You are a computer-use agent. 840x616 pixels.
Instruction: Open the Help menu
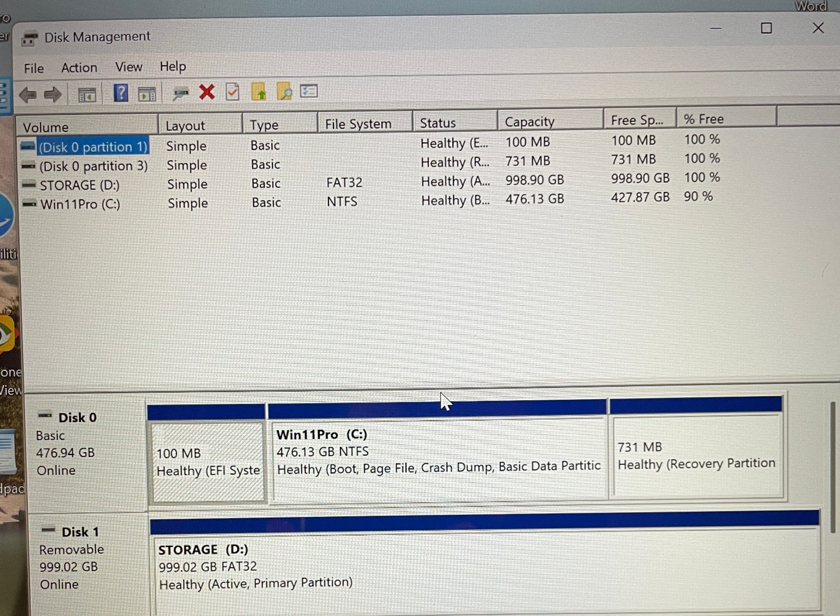173,66
